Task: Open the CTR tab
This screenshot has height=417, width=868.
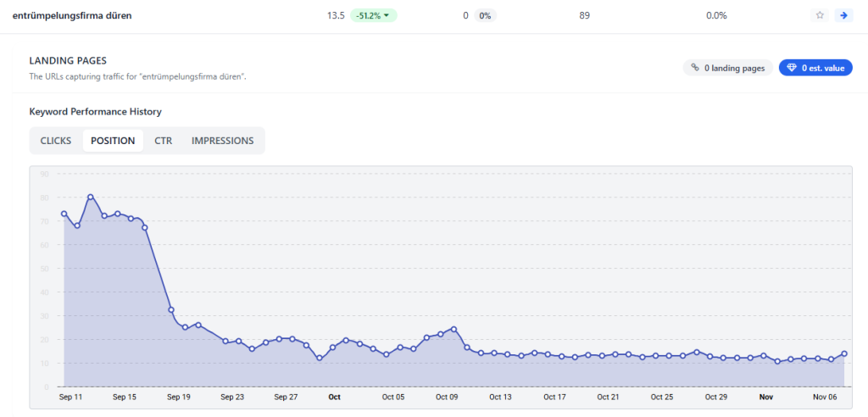Action: point(164,141)
